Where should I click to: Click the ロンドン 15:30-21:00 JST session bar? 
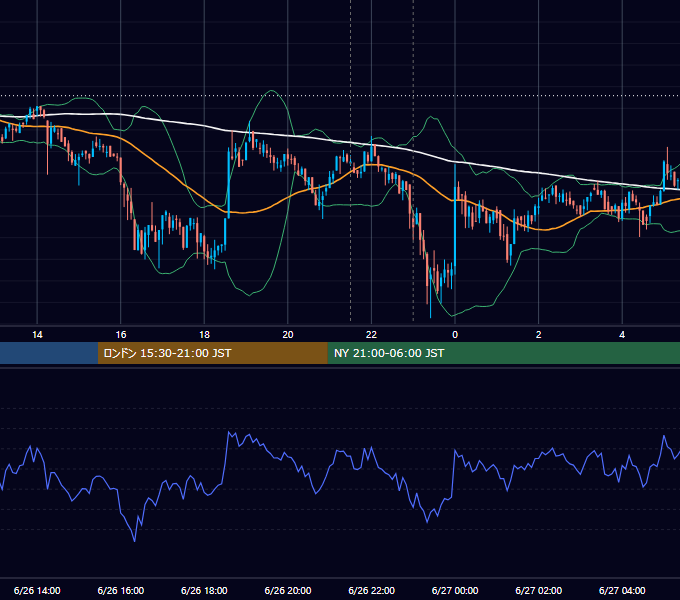tap(212, 353)
